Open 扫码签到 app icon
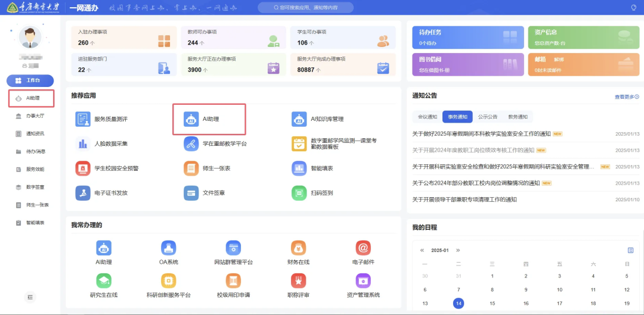Image resolution: width=644 pixels, height=315 pixels. tap(299, 193)
